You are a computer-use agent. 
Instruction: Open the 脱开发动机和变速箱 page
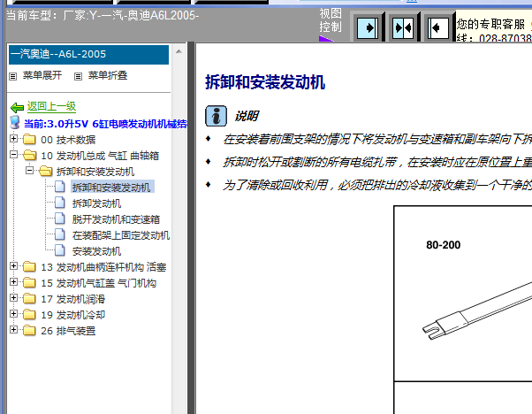(116, 219)
